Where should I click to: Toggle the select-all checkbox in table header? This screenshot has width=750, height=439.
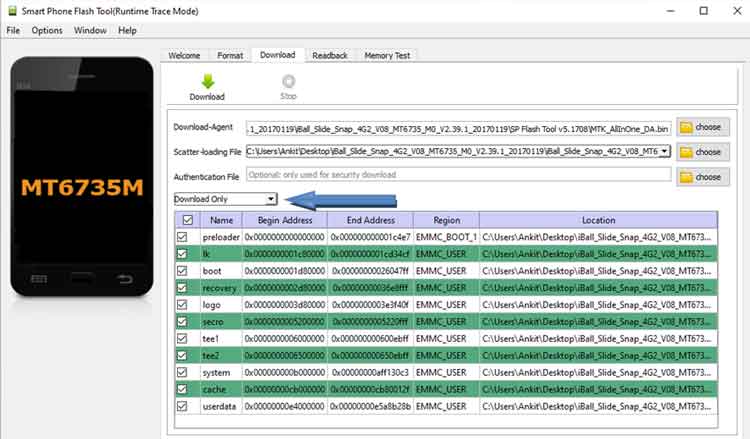tap(188, 220)
